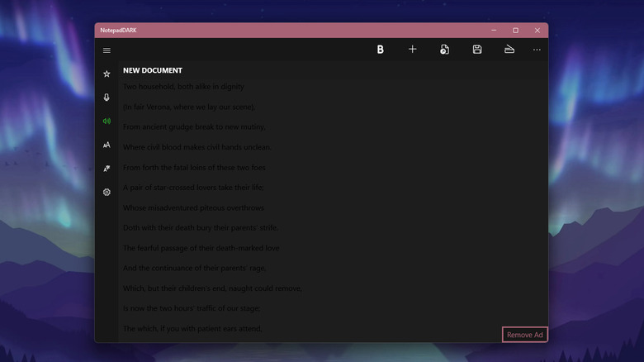Open the hamburger navigation menu

pos(107,50)
